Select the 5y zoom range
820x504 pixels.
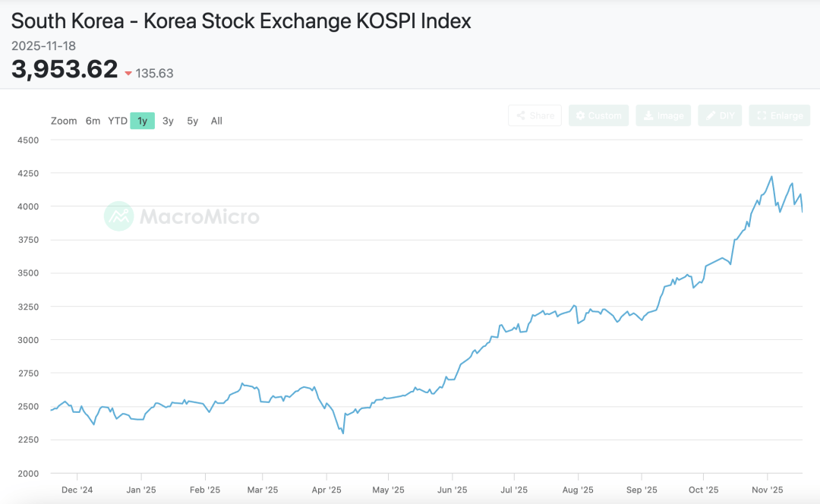[x=192, y=121]
